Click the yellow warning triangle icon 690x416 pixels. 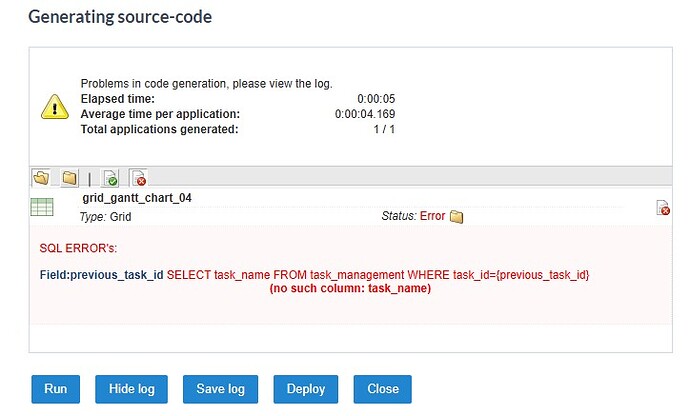point(55,106)
